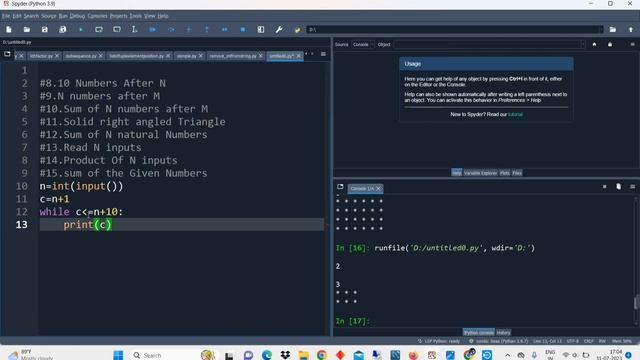Viewport: 640px width, 360px height.
Task: Click conda base Python status entry
Action: click(x=498, y=341)
